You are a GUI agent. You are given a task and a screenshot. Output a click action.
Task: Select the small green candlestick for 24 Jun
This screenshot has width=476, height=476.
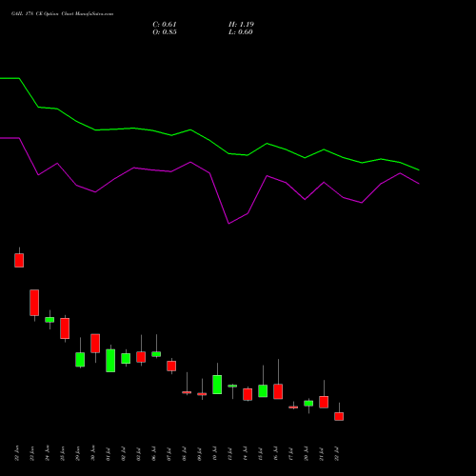click(x=50, y=320)
